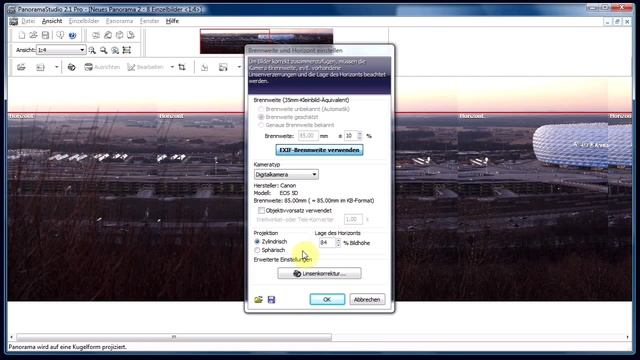This screenshot has height=360, width=640.
Task: Click the lens settings icon in lower toolbar
Action: [x=71, y=67]
